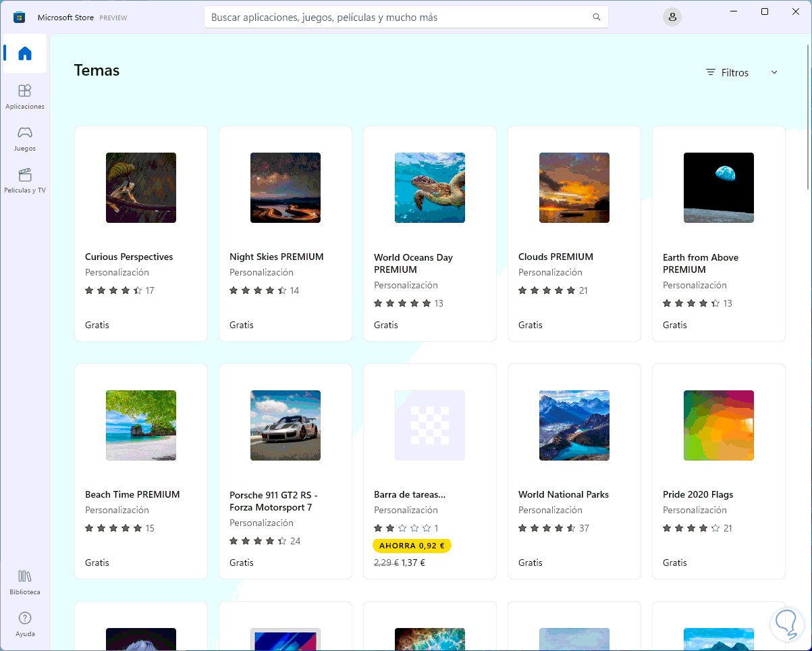Click the search magnifier icon
Viewport: 812px width, 651px height.
click(596, 18)
